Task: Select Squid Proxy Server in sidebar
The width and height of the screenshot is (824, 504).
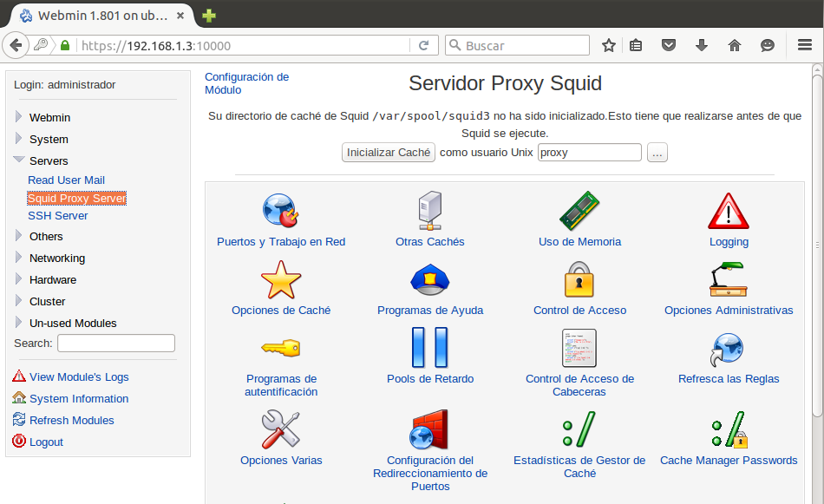Action: pyautogui.click(x=76, y=198)
